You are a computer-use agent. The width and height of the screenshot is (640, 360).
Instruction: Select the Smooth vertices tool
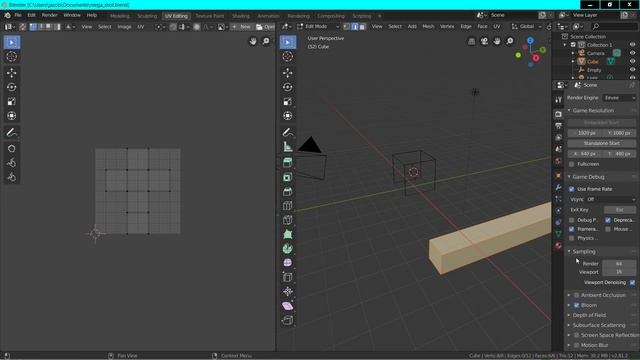[288, 263]
